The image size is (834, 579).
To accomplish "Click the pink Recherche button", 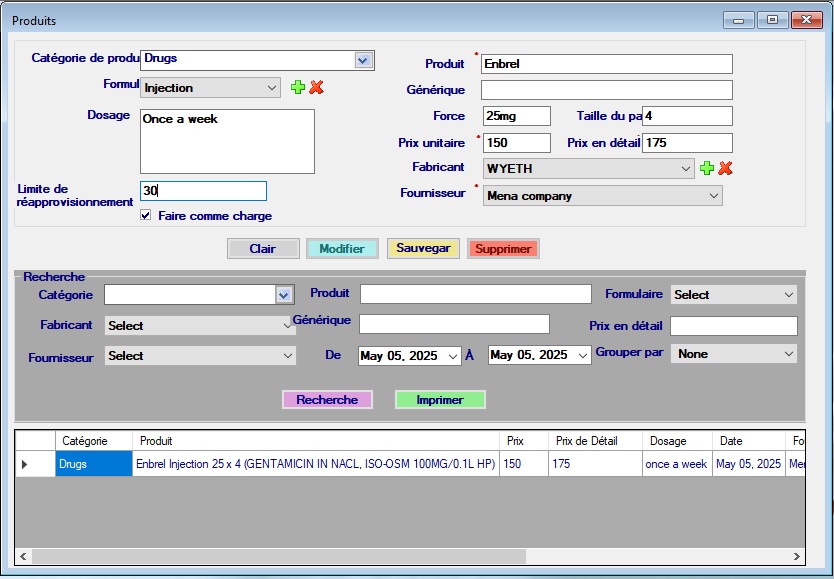I will click(x=327, y=400).
